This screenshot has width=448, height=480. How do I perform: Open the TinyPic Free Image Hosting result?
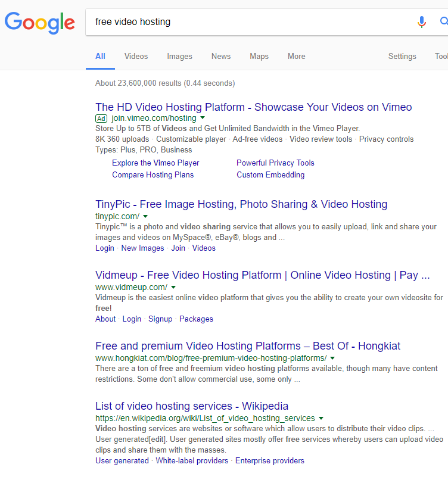click(241, 204)
